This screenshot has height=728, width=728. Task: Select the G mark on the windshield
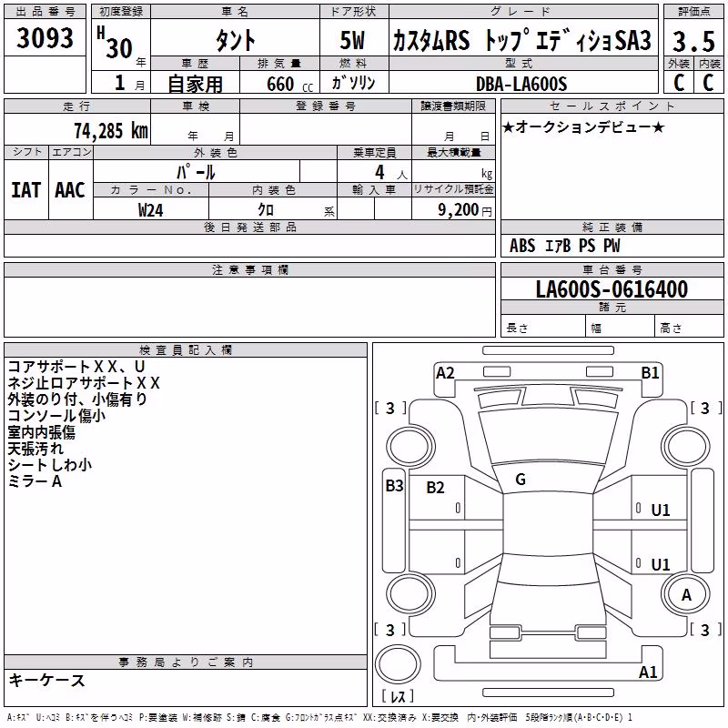point(521,480)
